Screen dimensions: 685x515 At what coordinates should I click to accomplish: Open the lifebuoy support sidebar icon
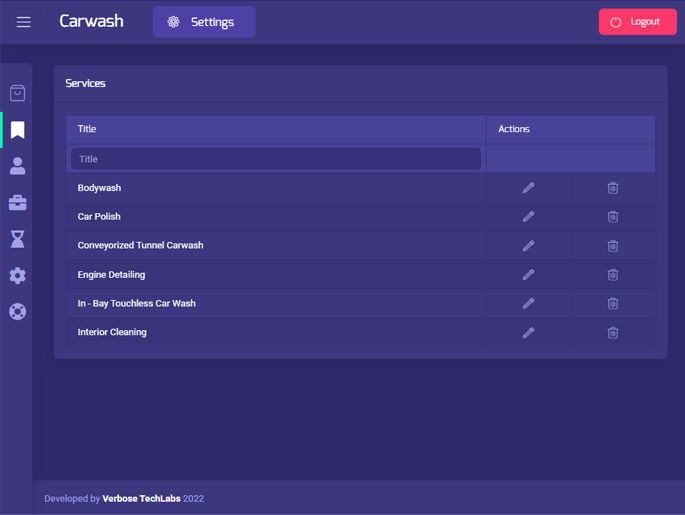point(17,311)
